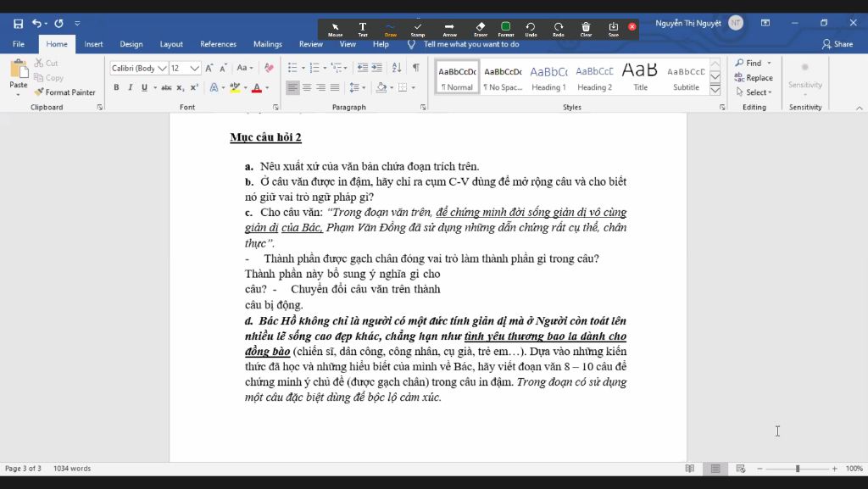The image size is (868, 489).
Task: Decrease font size with shrink font icon
Action: (x=223, y=68)
